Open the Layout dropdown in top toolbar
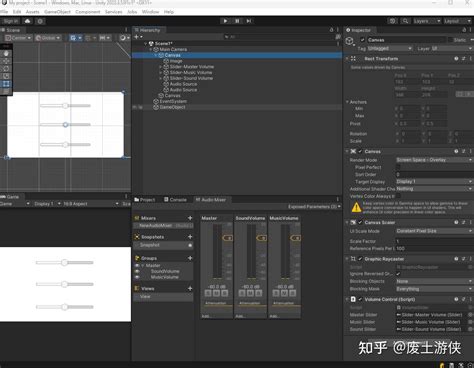The height and width of the screenshot is (368, 474). point(457,21)
